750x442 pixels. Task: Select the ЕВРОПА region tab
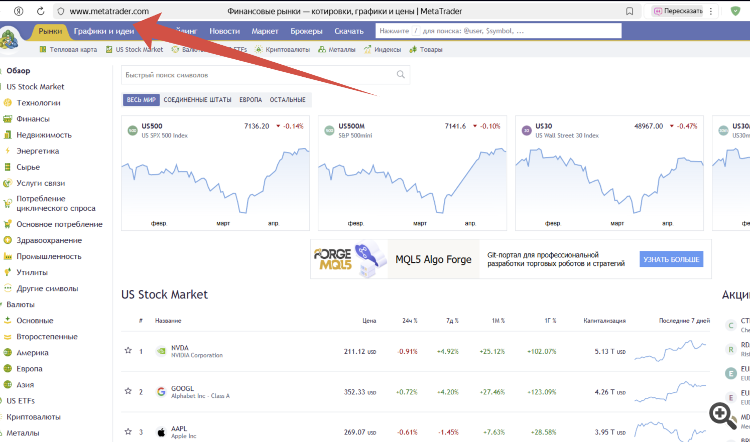tap(251, 99)
